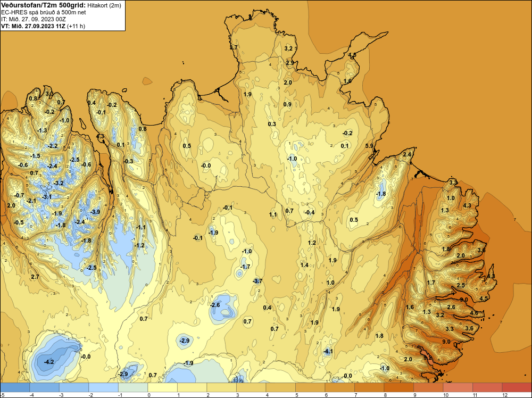Image resolution: width=532 pixels, height=398 pixels.
Task: Click the "0.3" temperature value
Action: 272,124
